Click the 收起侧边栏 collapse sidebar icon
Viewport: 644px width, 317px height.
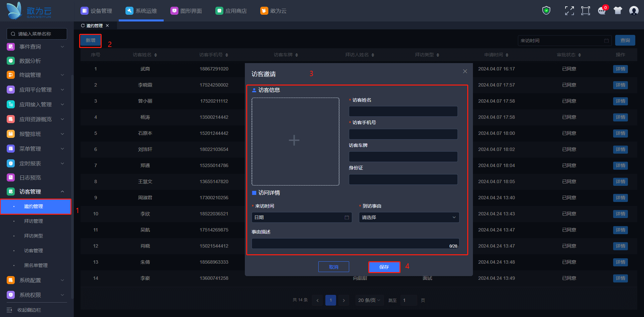9,310
